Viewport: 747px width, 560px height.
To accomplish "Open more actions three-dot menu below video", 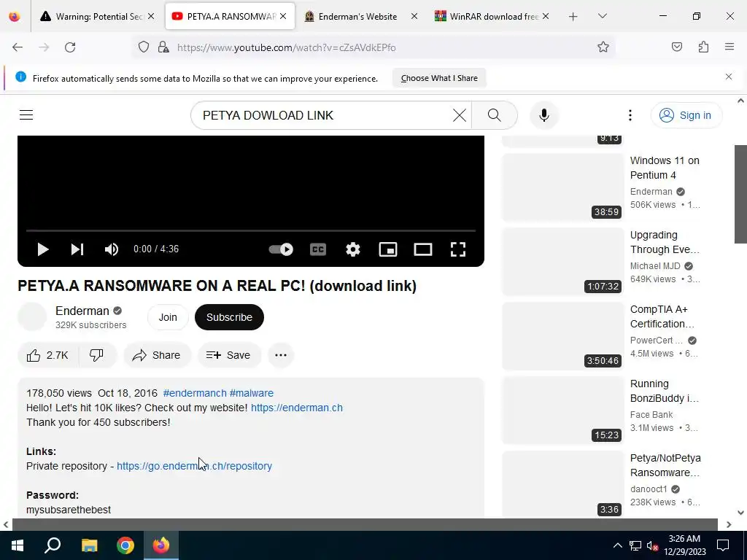I will [281, 355].
